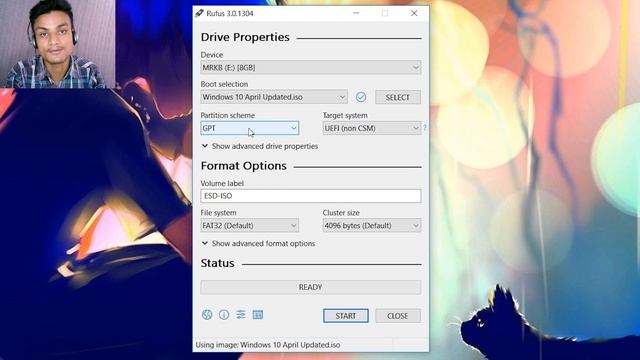Viewport: 640px width, 360px height.
Task: Open the Boot selection dropdown
Action: 274,97
